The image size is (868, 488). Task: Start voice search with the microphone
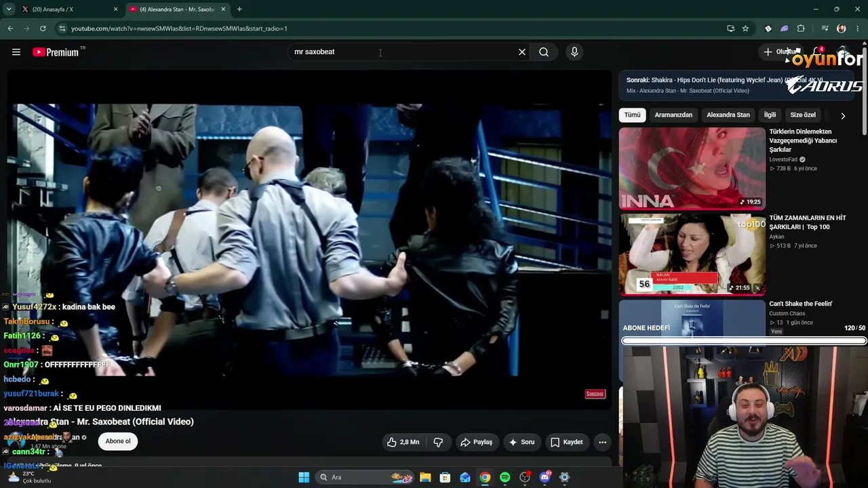point(574,52)
